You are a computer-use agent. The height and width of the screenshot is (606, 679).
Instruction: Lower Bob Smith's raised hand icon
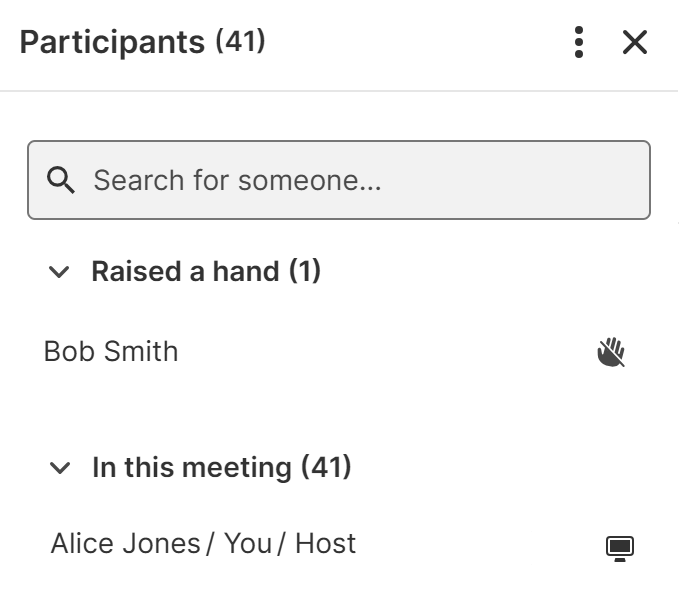point(611,352)
